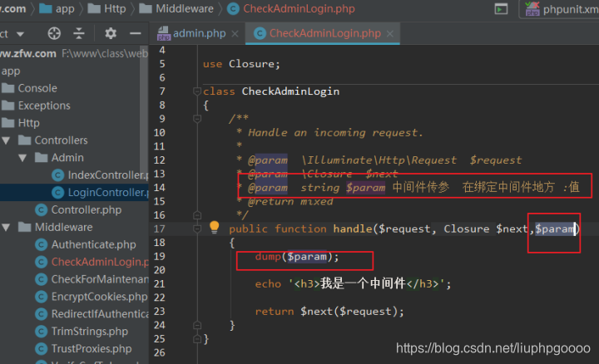Fold the handle function on line 17
The width and height of the screenshot is (599, 364).
[x=197, y=229]
